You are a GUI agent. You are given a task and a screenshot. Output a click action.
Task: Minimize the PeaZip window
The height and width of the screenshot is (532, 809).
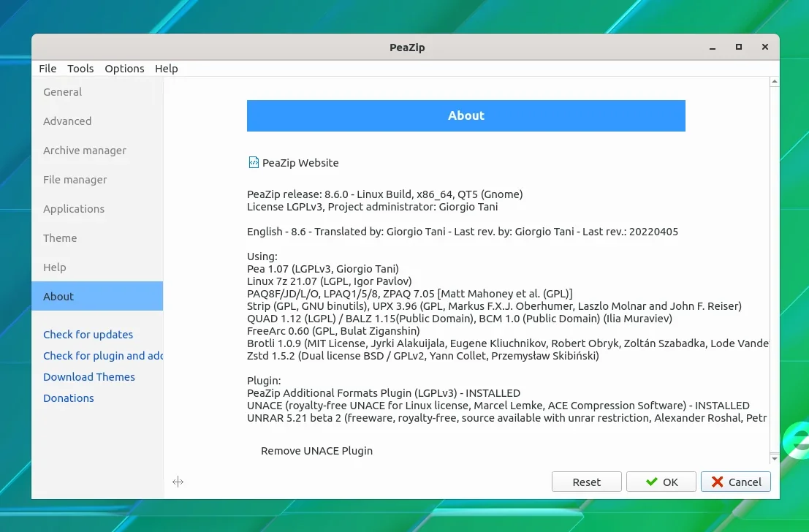point(713,47)
